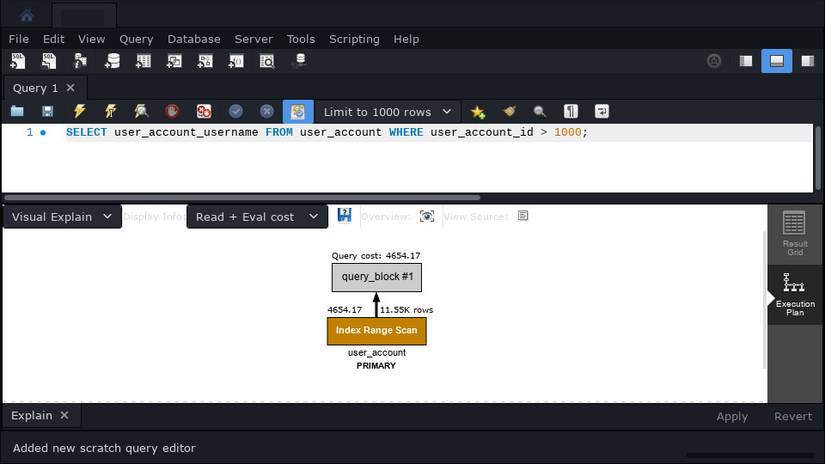Create a new SQL tab
Viewport: 825px width, 464px height.
18,61
